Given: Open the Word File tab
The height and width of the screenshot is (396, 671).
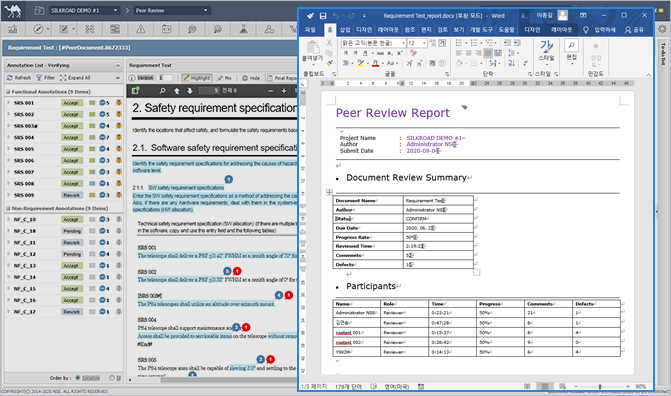Looking at the screenshot, I should point(310,30).
